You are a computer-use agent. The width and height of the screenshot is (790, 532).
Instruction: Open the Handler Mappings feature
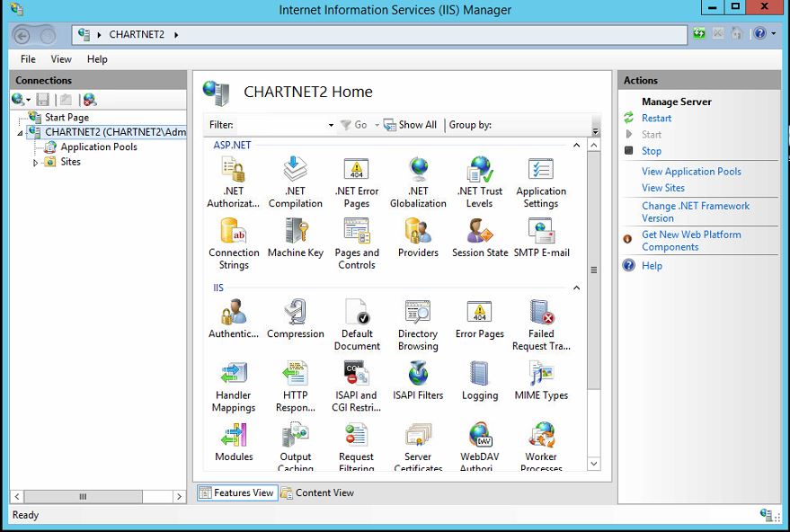[x=234, y=386]
